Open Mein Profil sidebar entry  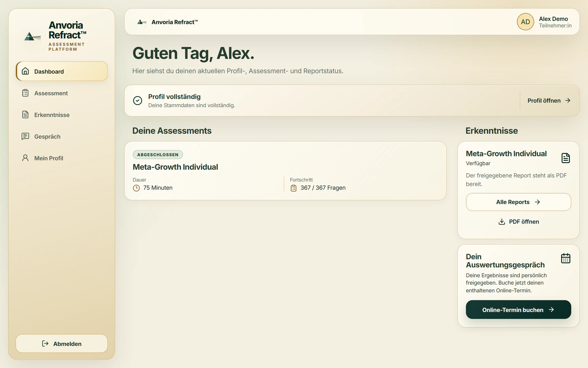(62, 158)
